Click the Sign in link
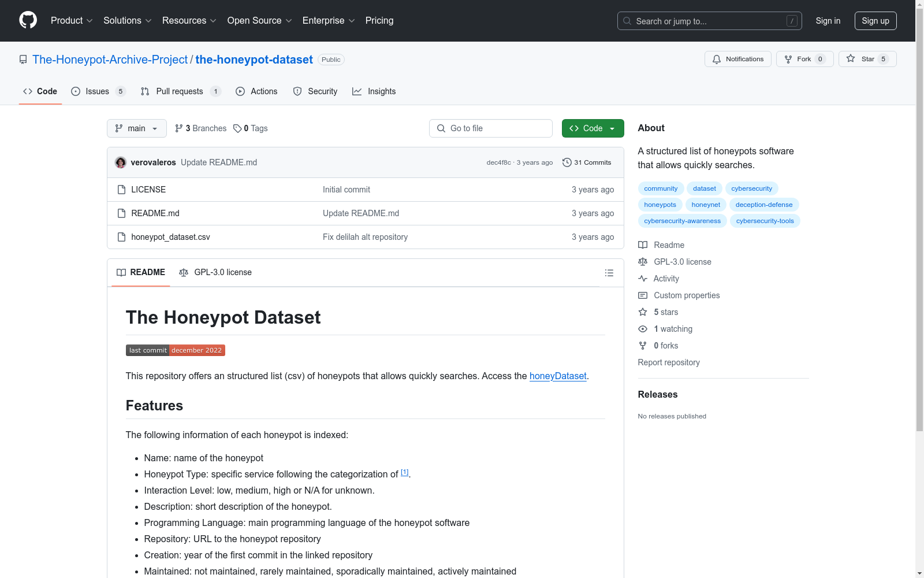 (828, 21)
